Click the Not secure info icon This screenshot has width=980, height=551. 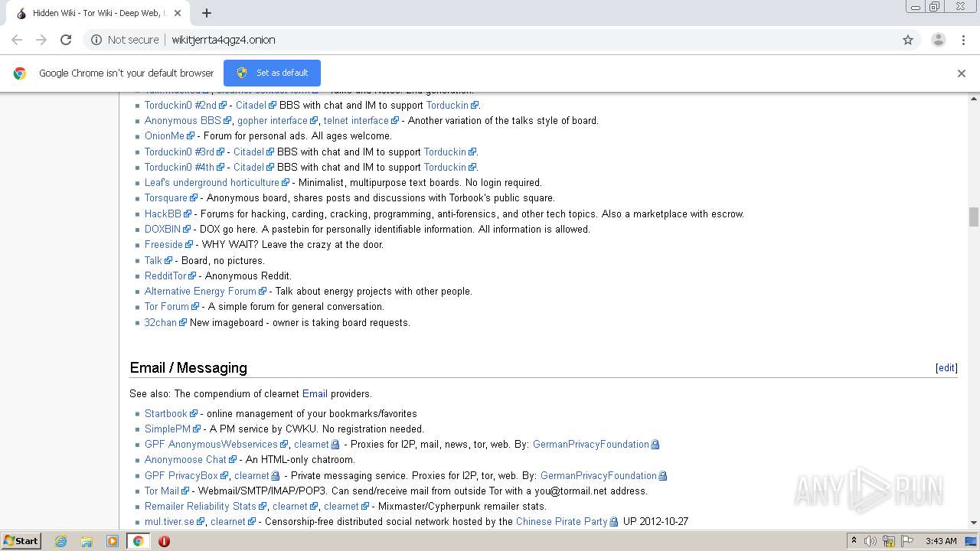click(x=96, y=40)
